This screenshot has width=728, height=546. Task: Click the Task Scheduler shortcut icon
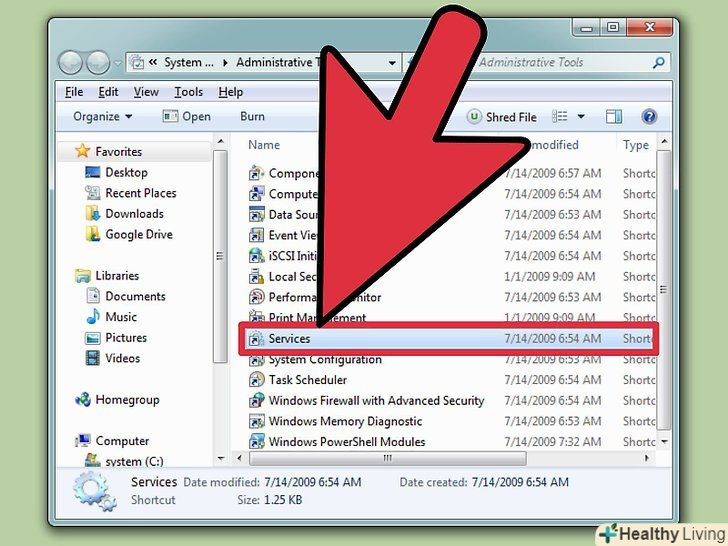tap(256, 380)
